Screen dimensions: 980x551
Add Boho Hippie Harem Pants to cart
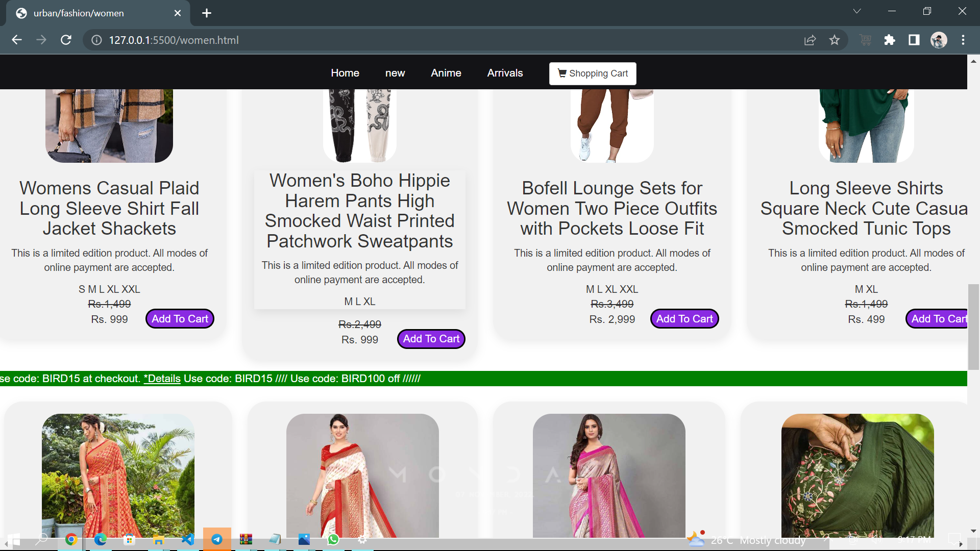coord(431,339)
